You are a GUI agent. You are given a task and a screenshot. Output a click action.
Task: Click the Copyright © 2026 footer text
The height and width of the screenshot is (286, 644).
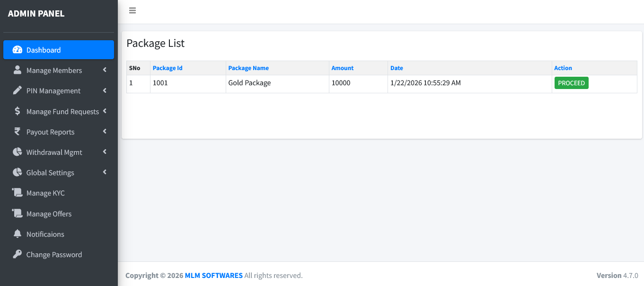point(154,275)
